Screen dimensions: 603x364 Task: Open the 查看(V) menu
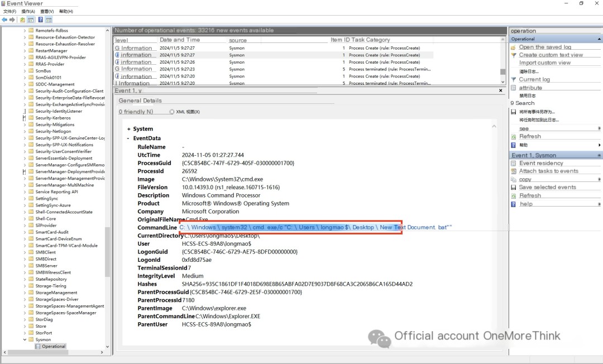(x=47, y=12)
